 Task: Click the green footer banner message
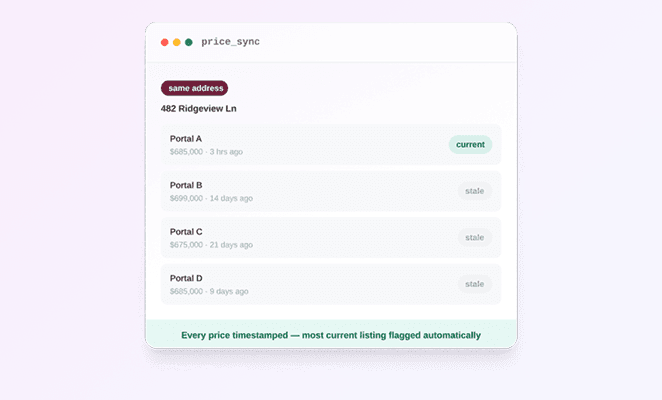pyautogui.click(x=331, y=335)
